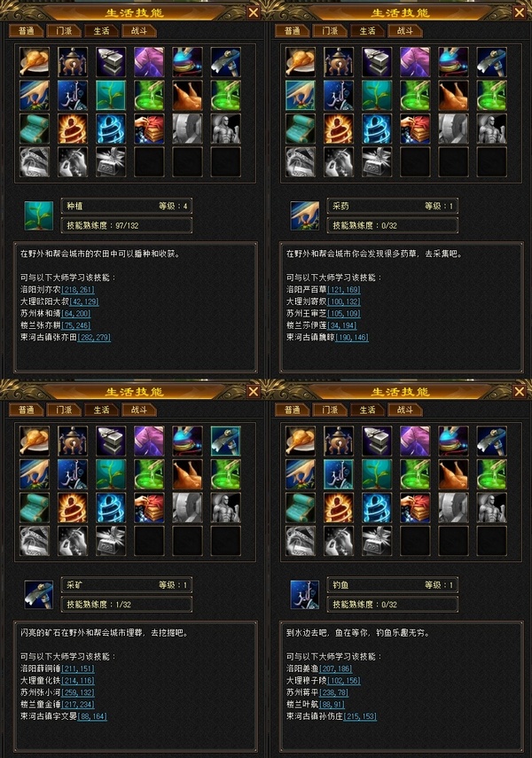Select the green scroll icon in 钓鱼 window's grid
The height and width of the screenshot is (758, 532).
(x=301, y=508)
